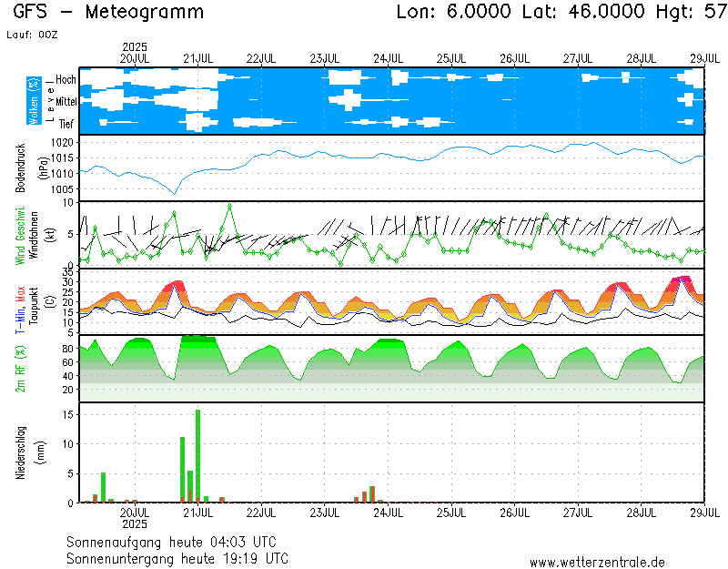Click 'Sonnenaufgang heute 04:03 UTC' line

(171, 542)
